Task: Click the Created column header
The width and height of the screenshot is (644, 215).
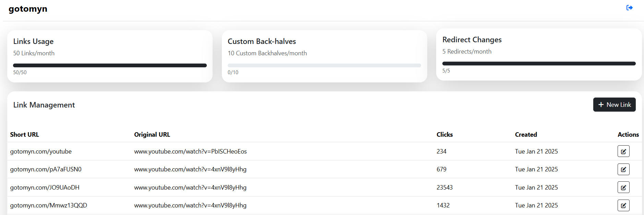Action: 526,135
